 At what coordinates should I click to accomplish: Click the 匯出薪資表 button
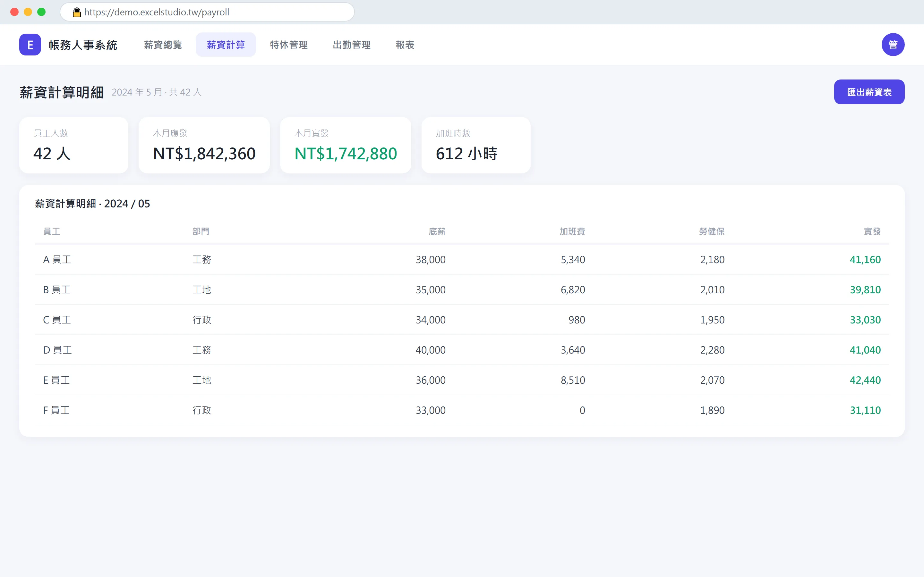point(869,92)
